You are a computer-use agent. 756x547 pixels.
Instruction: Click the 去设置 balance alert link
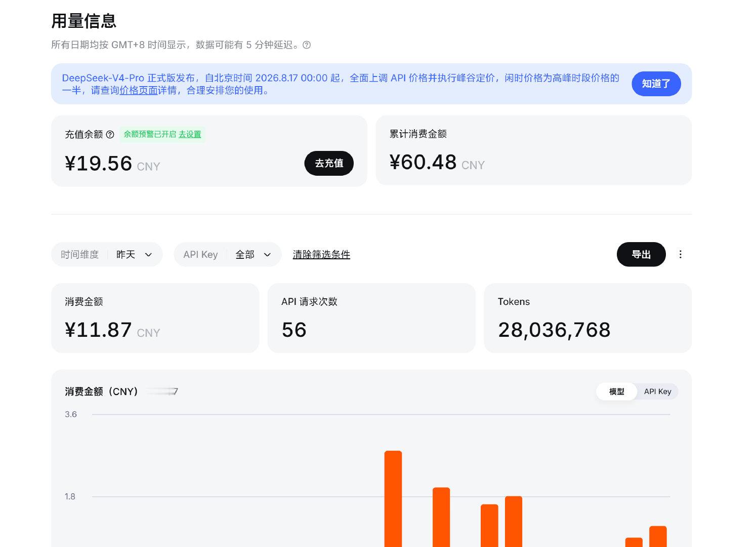(x=190, y=134)
